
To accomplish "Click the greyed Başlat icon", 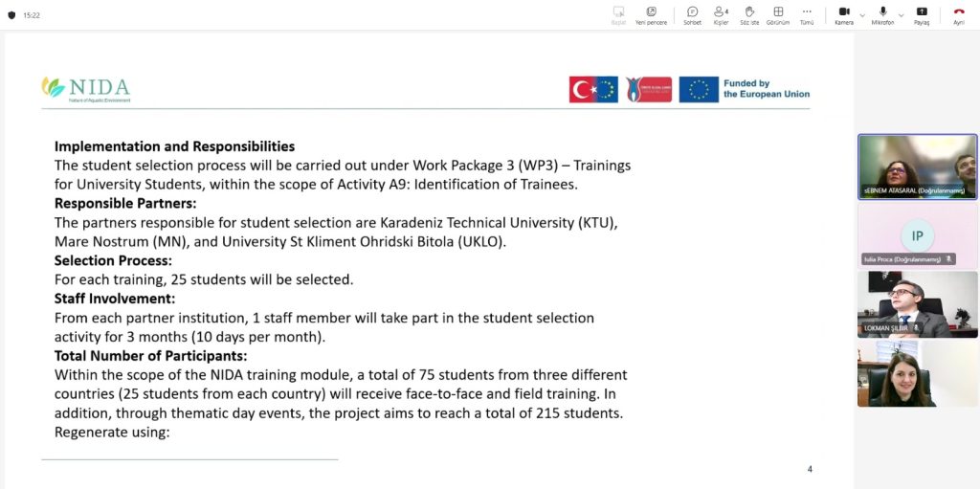I will [618, 14].
